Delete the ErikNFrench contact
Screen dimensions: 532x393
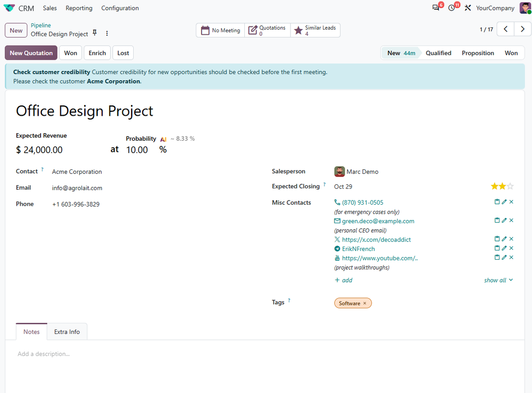(511, 248)
